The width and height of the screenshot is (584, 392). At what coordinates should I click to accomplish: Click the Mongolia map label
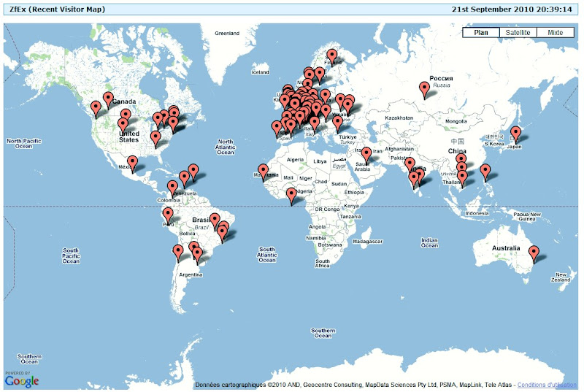point(456,121)
